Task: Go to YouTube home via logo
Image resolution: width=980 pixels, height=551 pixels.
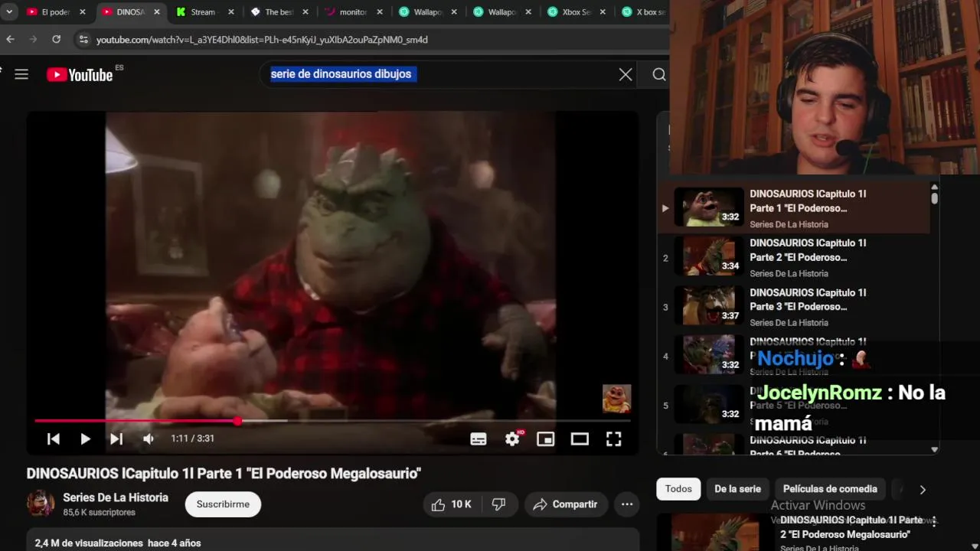Action: pos(80,74)
